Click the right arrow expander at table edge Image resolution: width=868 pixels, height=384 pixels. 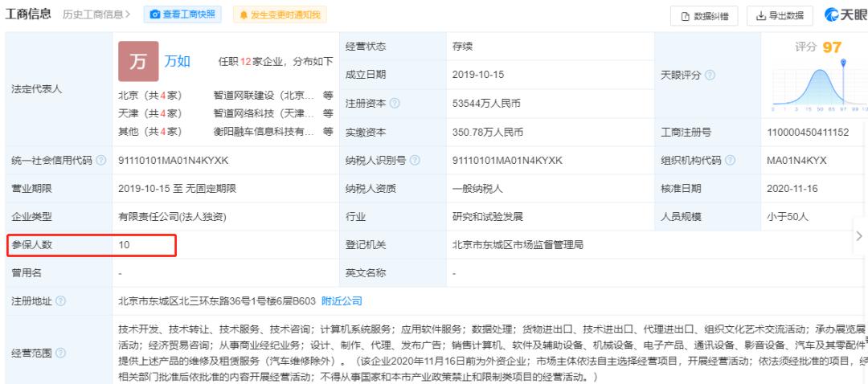click(859, 236)
